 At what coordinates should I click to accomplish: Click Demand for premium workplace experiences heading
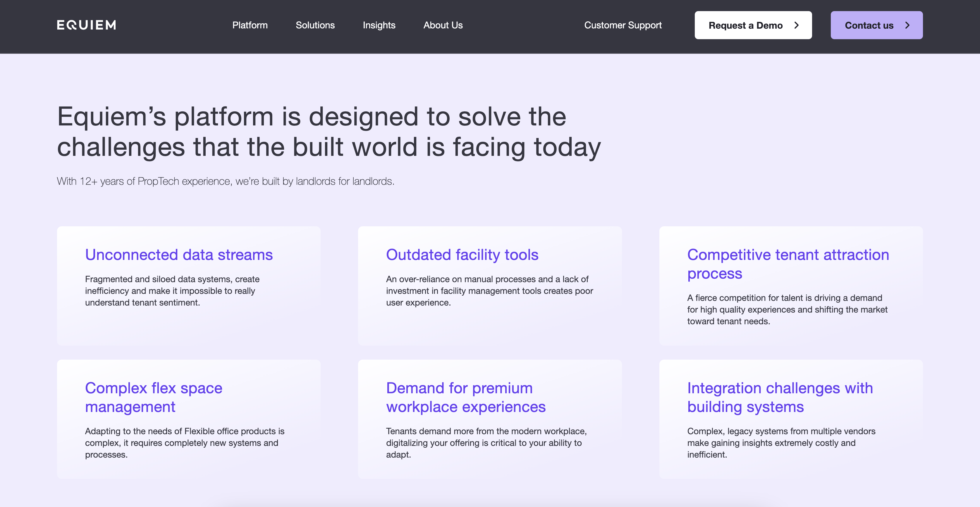pos(465,397)
